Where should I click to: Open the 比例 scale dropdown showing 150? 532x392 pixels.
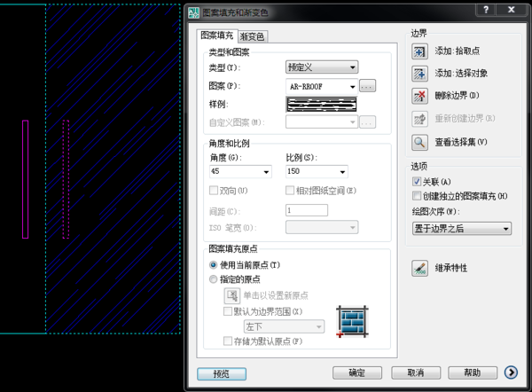(x=317, y=171)
